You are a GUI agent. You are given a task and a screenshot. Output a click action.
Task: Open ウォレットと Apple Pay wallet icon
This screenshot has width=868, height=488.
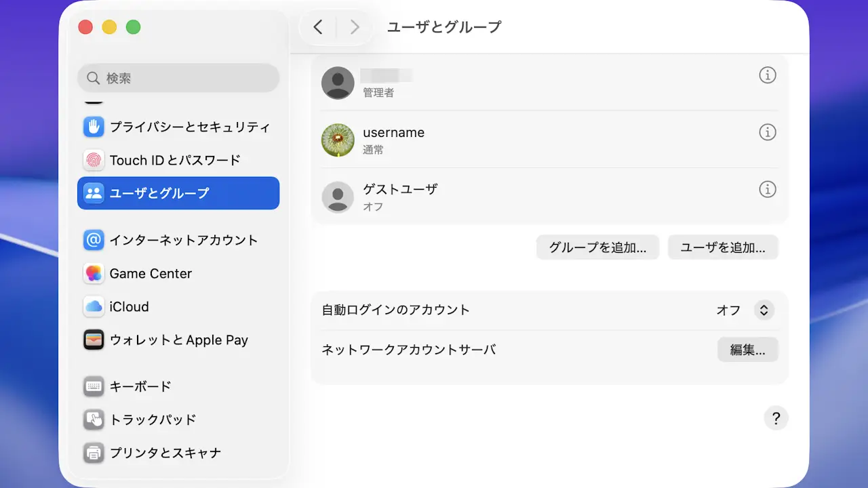[x=94, y=340]
